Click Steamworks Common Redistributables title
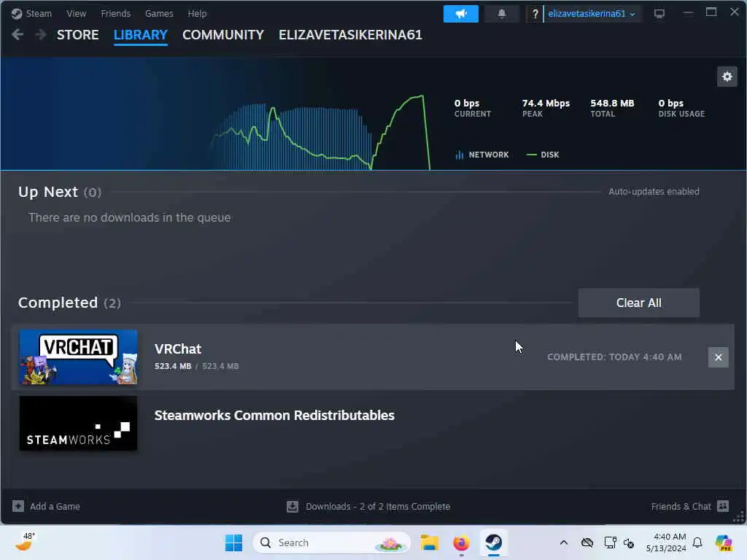 click(x=274, y=415)
